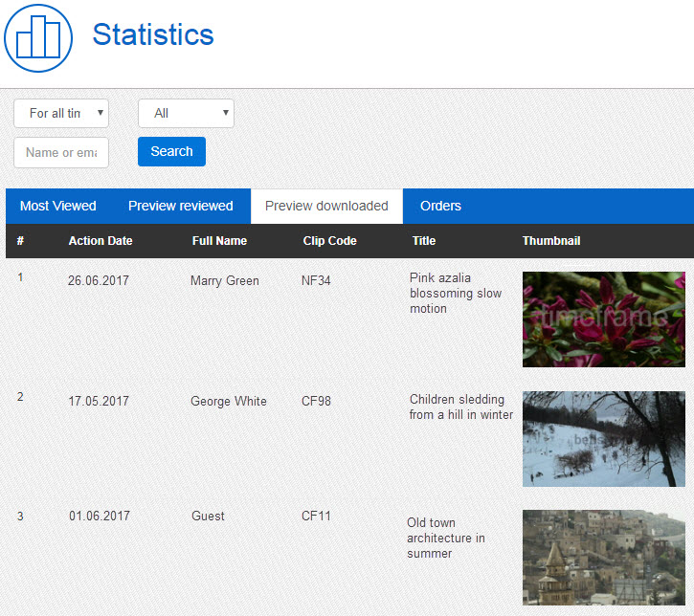
Task: Select the Preview downloaded tab
Action: (x=326, y=206)
